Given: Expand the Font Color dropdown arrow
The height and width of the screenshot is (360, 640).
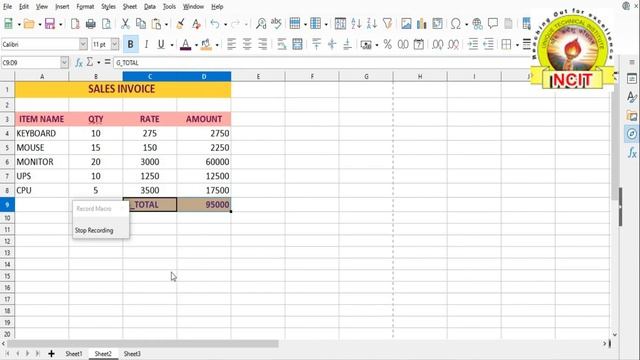Looking at the screenshot, I should click(x=196, y=44).
